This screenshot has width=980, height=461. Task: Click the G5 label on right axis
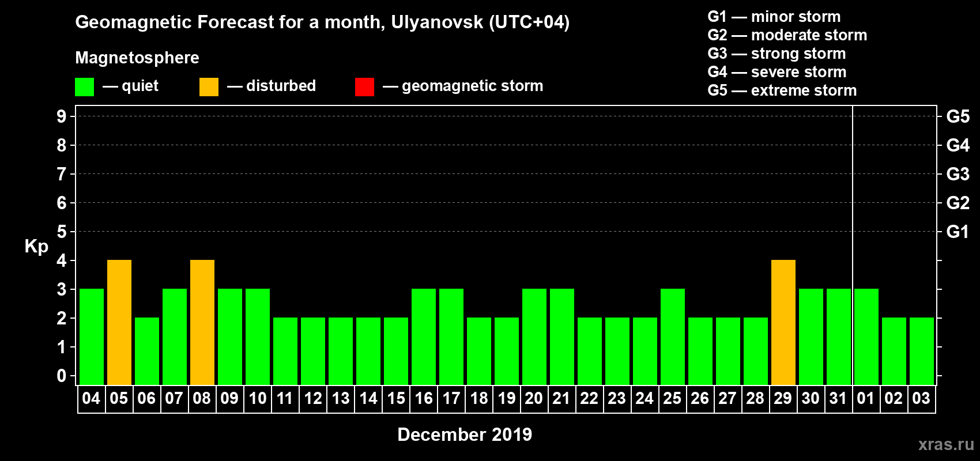pos(958,116)
